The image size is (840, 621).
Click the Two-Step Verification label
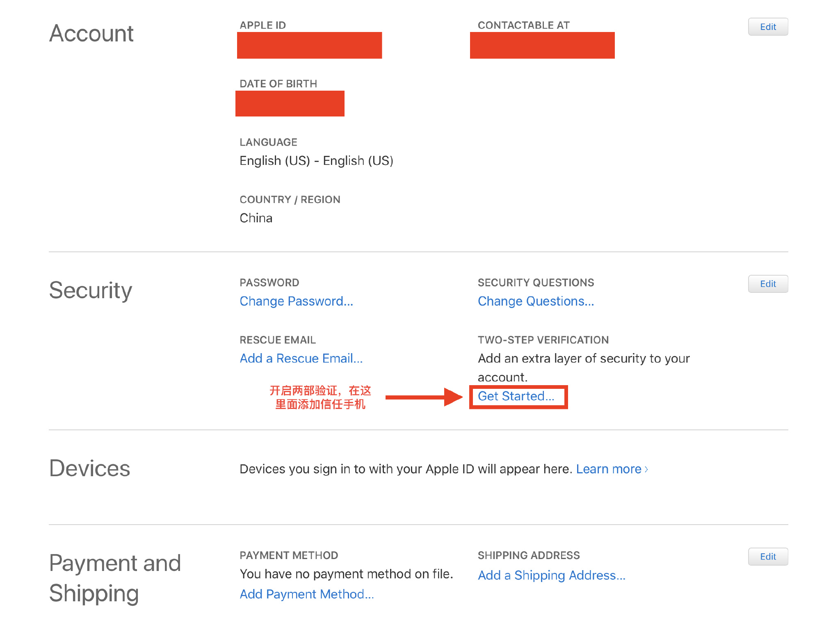tap(543, 340)
